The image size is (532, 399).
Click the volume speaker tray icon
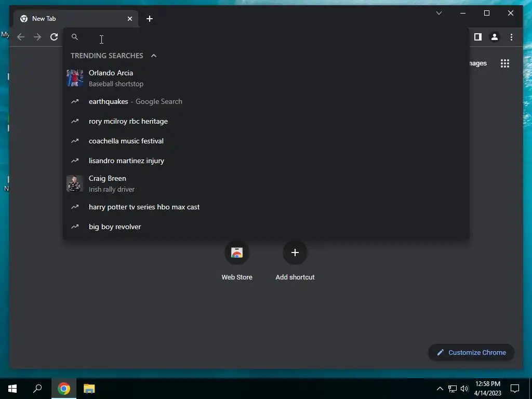pos(464,389)
